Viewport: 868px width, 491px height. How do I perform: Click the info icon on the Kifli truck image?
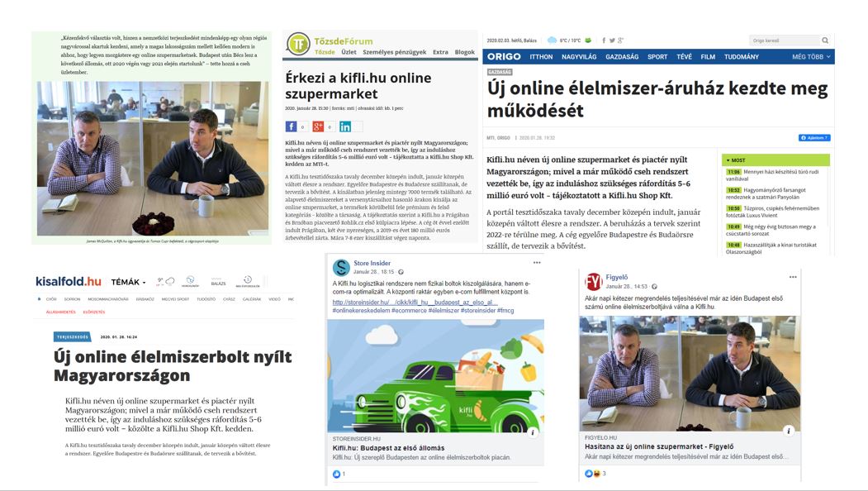point(533,433)
